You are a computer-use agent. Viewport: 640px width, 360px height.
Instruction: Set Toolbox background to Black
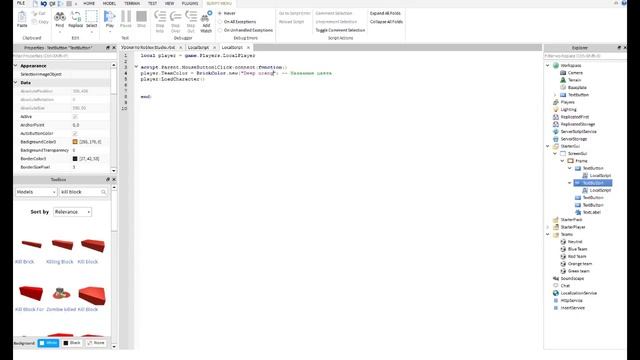tap(72, 343)
